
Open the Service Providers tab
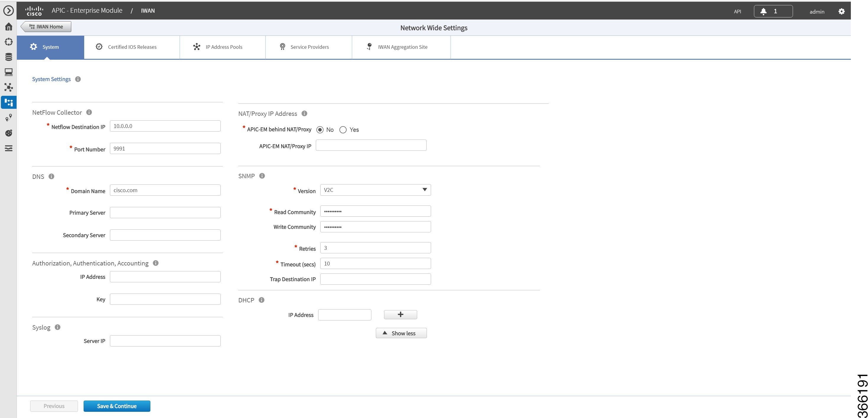(309, 47)
